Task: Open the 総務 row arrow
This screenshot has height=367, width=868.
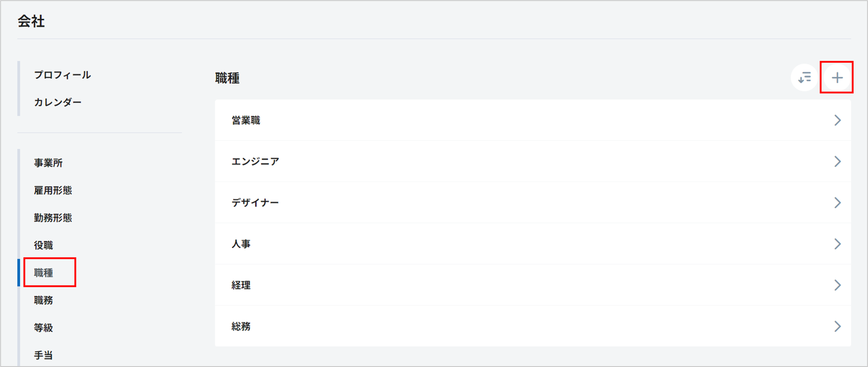Action: pyautogui.click(x=837, y=326)
